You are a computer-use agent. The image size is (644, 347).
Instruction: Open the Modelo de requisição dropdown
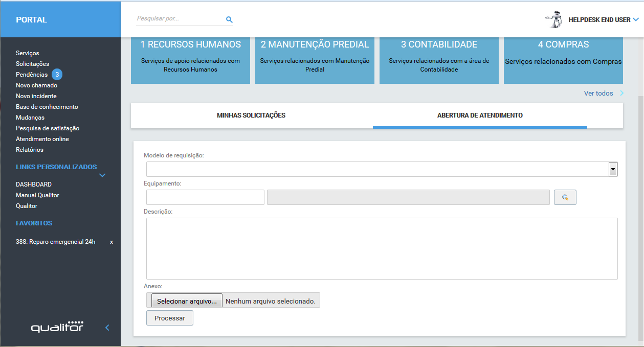(x=612, y=169)
